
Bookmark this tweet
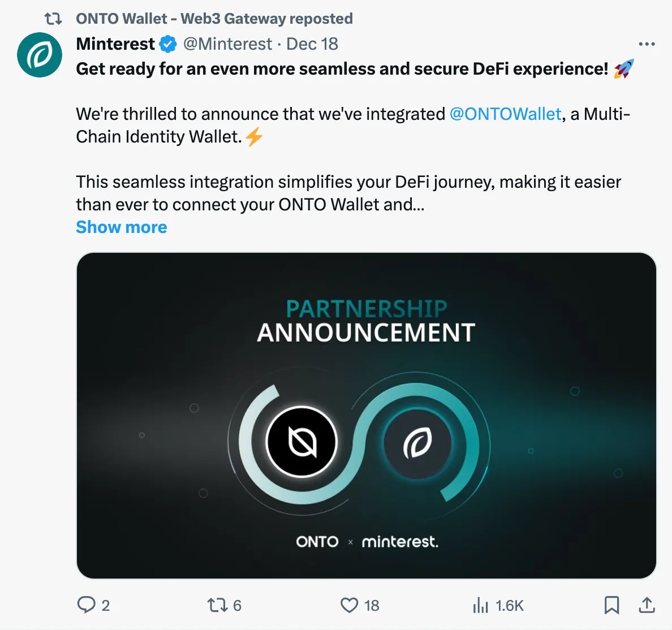(611, 605)
